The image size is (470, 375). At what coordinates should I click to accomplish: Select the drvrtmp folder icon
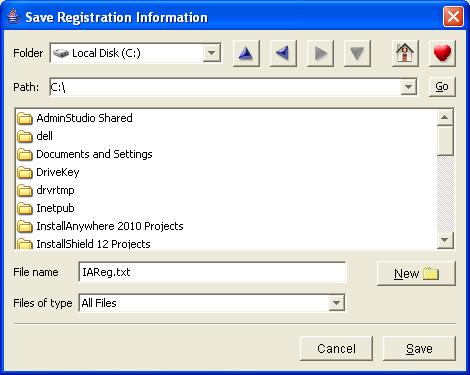[25, 190]
